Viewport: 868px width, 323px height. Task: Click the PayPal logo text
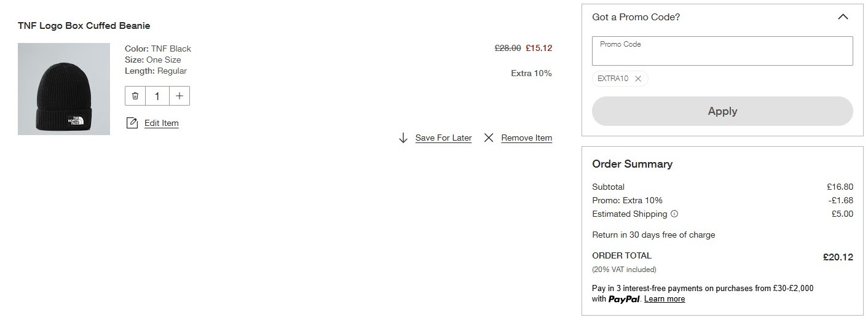pyautogui.click(x=624, y=299)
